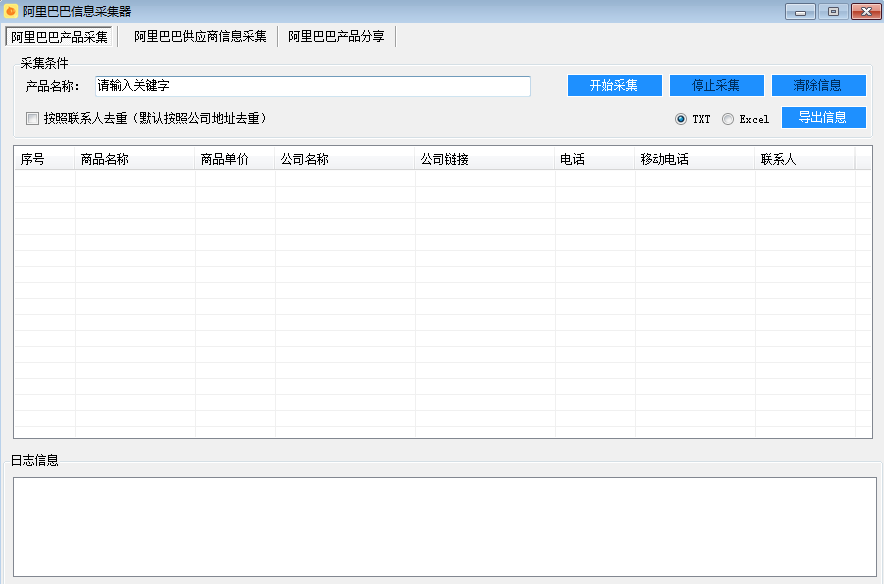
Task: Click 公司链接 column header
Action: coord(485,160)
